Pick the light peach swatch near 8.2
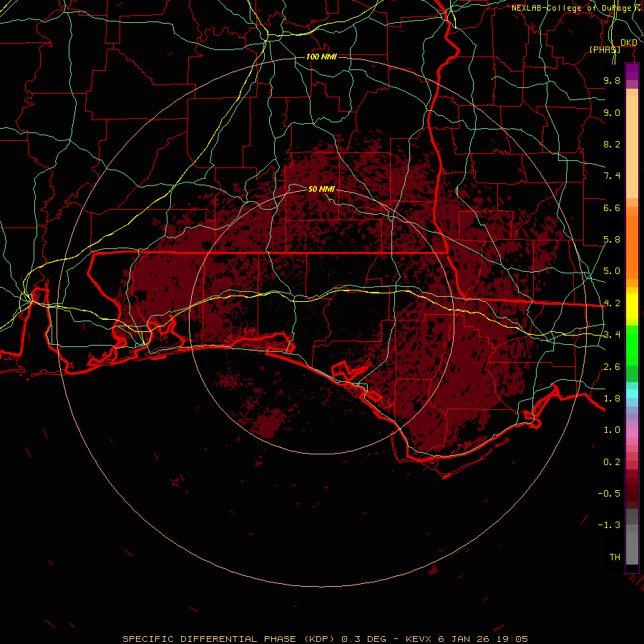The image size is (644, 644). pos(632,147)
